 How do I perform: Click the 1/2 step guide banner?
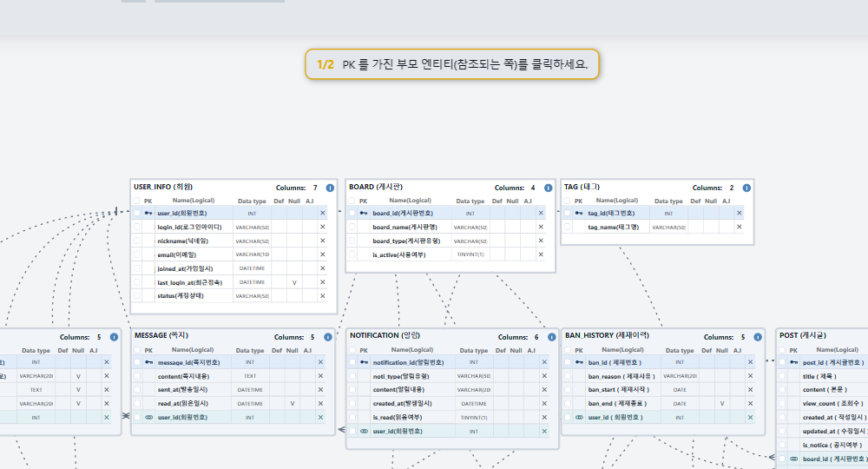click(451, 64)
